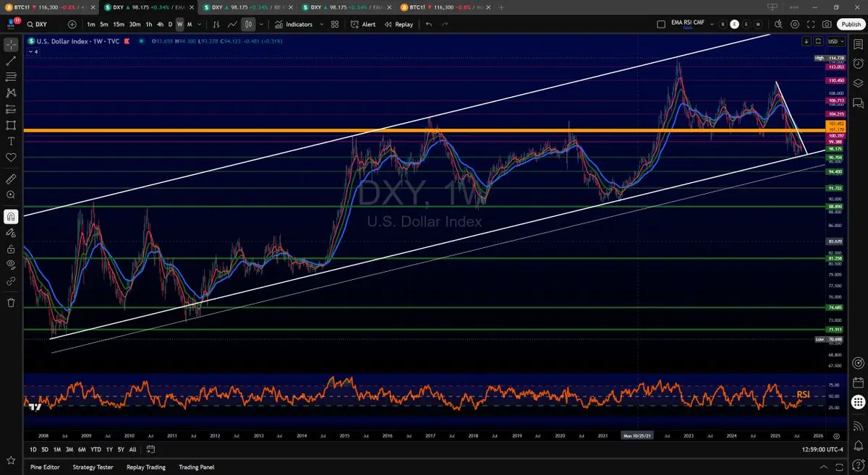Open the favorites star at the left toolbar's bottom
Viewport: 868px width, 475px height.
(11, 460)
